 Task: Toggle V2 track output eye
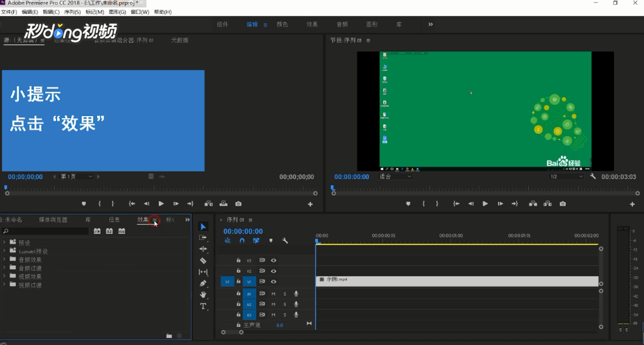pyautogui.click(x=273, y=271)
